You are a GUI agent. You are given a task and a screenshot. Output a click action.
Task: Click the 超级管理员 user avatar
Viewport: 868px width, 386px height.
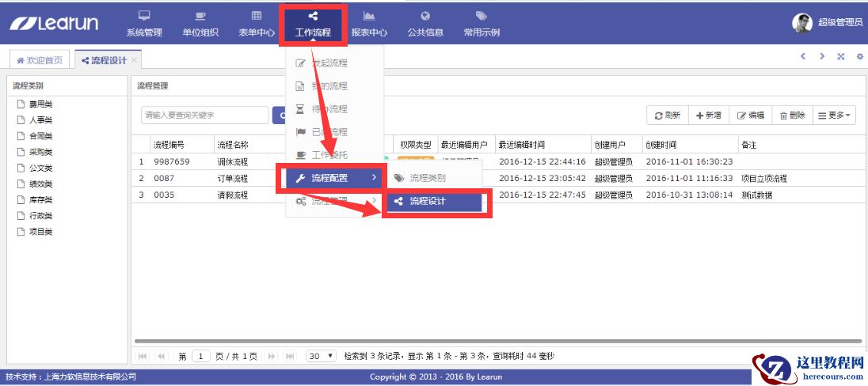[802, 23]
